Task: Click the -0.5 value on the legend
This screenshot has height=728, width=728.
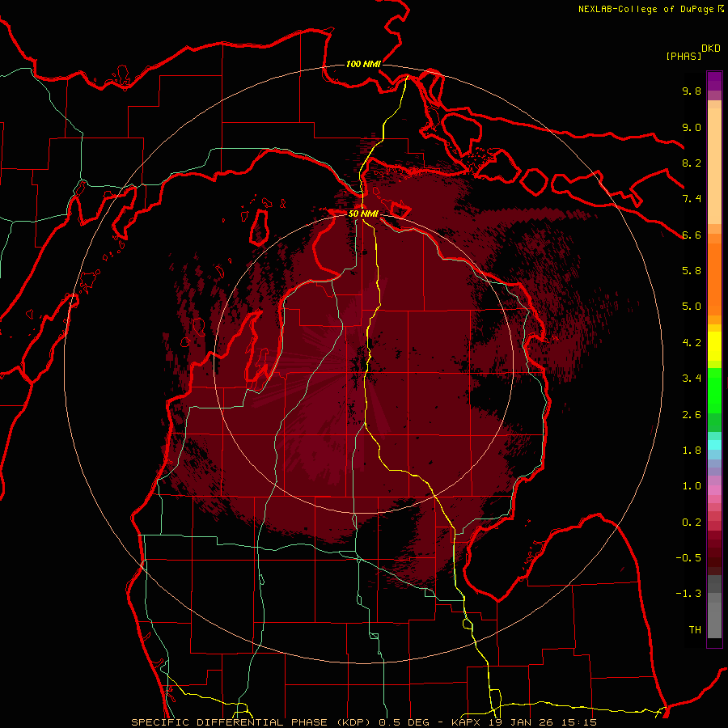Action: click(688, 558)
